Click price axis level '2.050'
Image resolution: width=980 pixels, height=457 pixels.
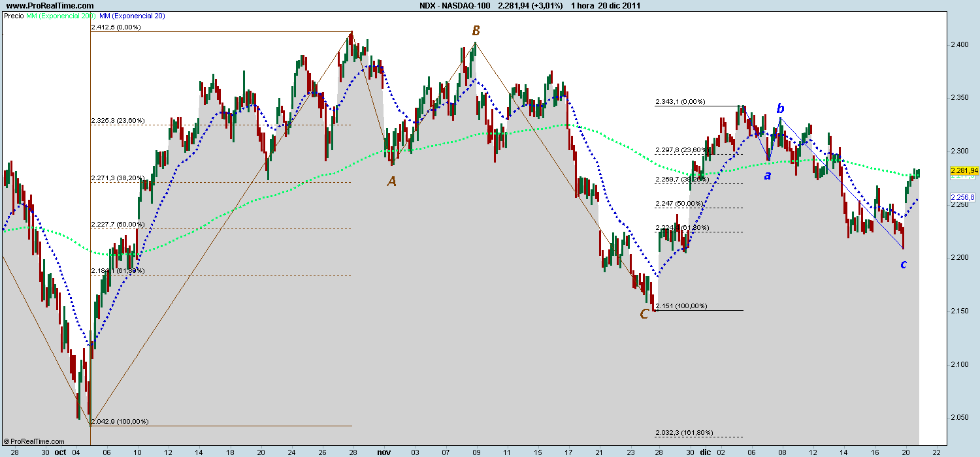[960, 417]
